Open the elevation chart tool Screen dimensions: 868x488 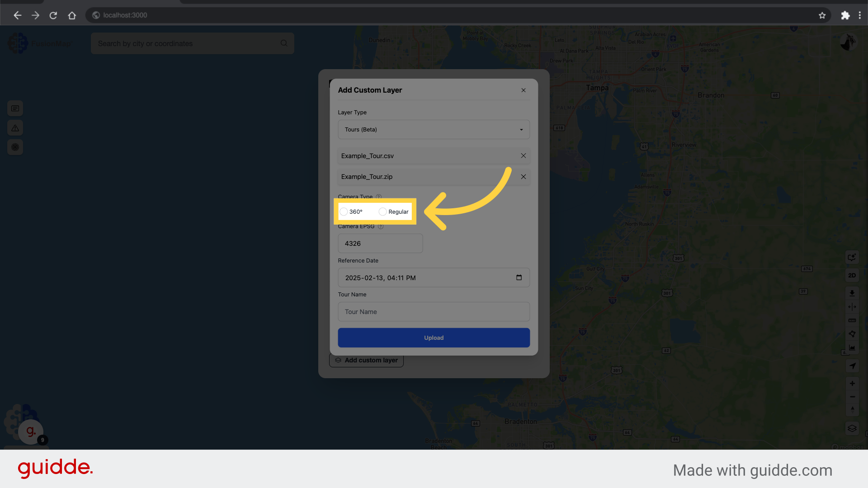tap(852, 347)
